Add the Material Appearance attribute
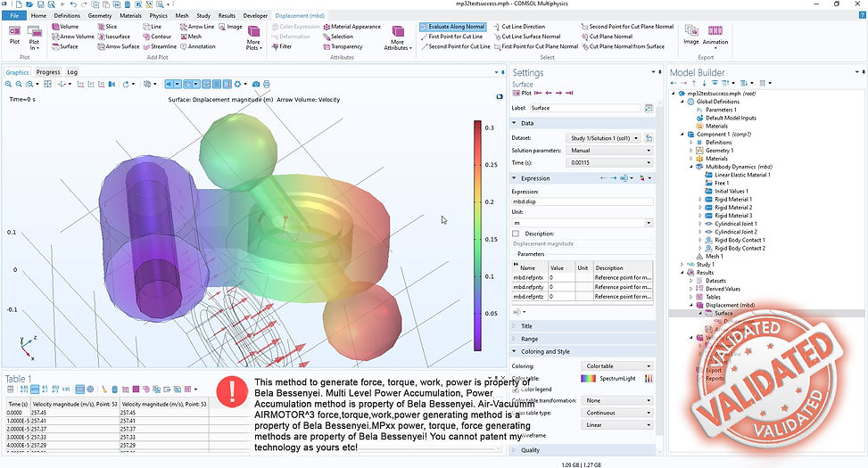 (x=352, y=27)
